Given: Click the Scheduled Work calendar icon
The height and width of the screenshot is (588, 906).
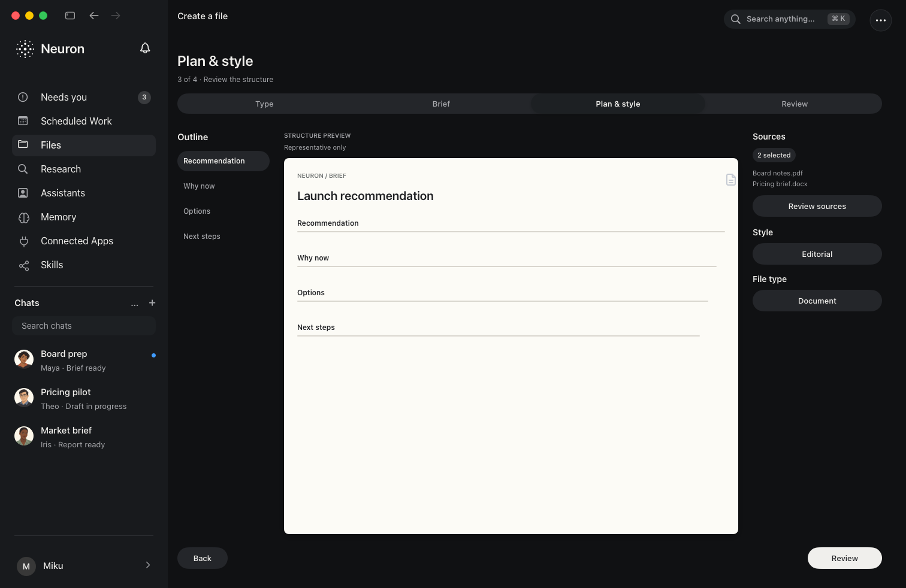Looking at the screenshot, I should coord(23,121).
